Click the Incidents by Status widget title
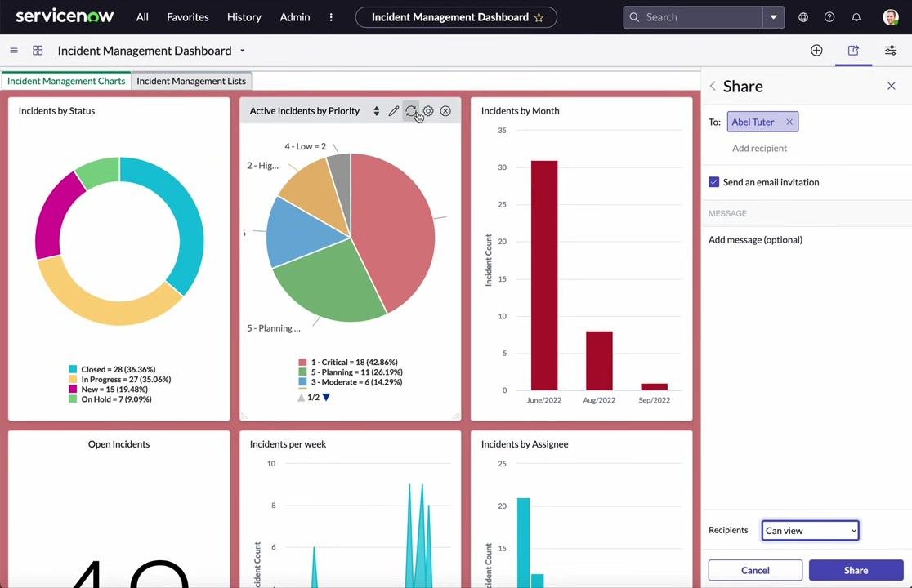The image size is (912, 588). click(x=56, y=111)
